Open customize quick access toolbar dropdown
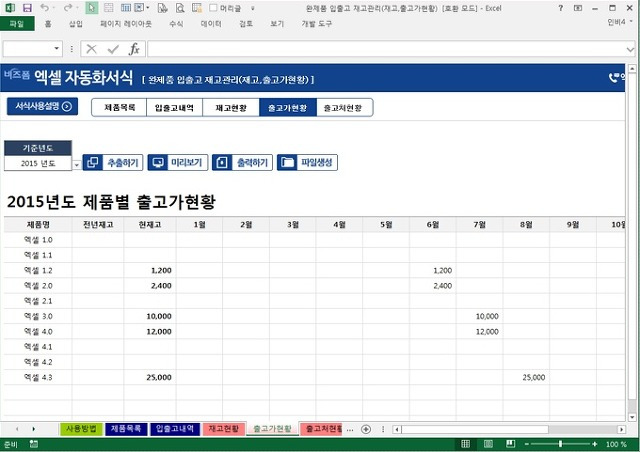 [x=253, y=8]
